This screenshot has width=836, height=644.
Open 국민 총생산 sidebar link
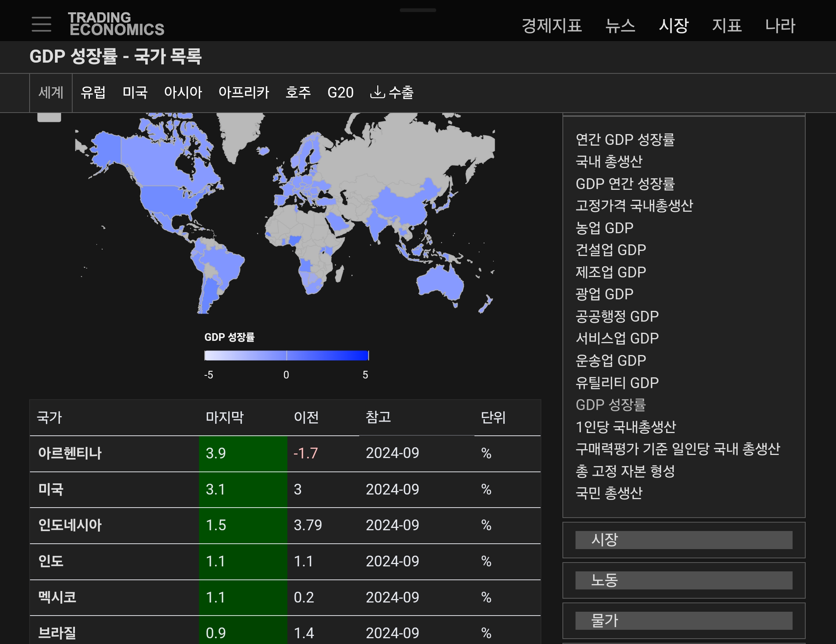pos(609,493)
